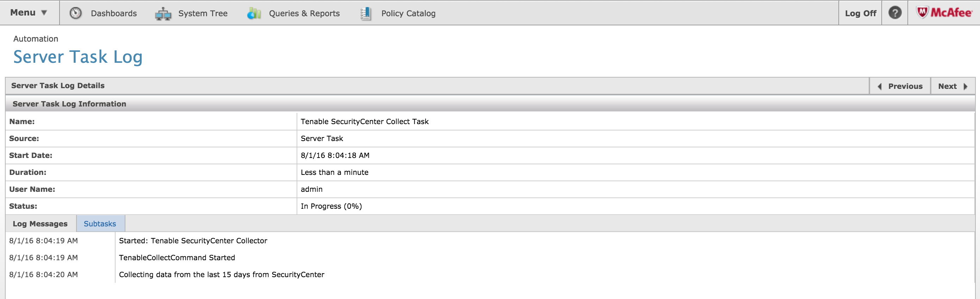Select the admin user name value

(x=311, y=189)
